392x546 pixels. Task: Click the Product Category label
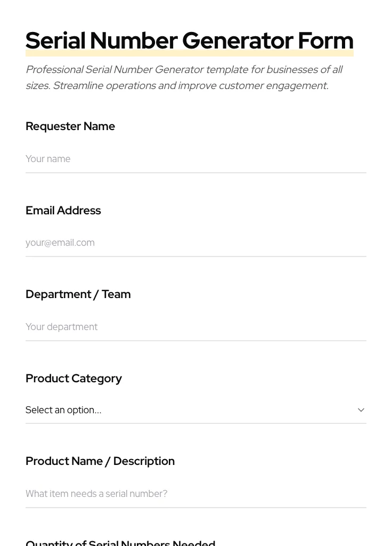[x=74, y=379]
